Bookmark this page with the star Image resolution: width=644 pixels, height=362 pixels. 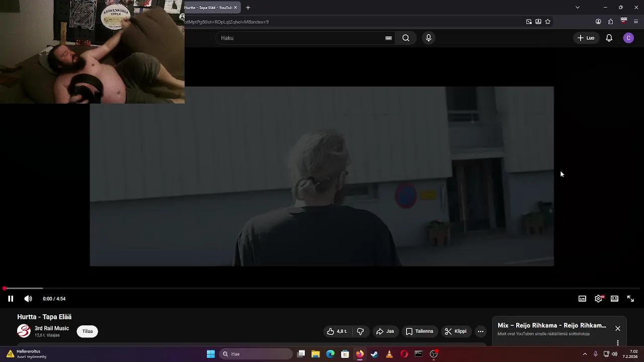(x=548, y=22)
